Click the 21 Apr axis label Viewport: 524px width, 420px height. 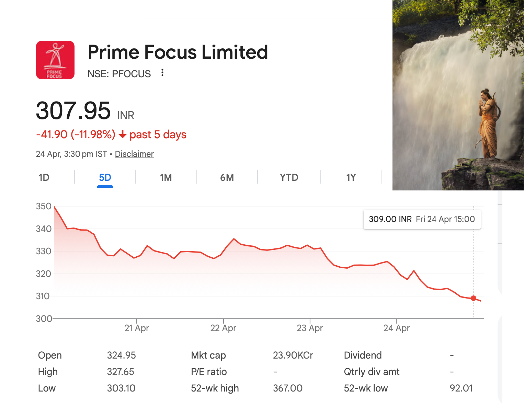click(x=137, y=328)
